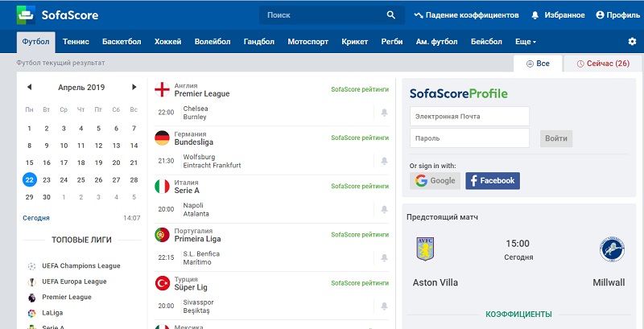This screenshot has height=329, width=644.
Task: Select April 23 in the calendar
Action: pos(47,179)
